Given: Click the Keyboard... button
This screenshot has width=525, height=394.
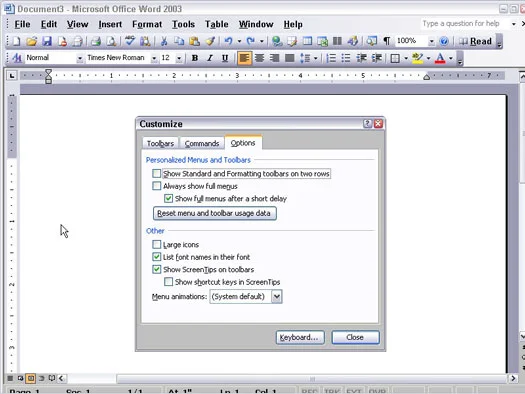Looking at the screenshot, I should coord(300,337).
